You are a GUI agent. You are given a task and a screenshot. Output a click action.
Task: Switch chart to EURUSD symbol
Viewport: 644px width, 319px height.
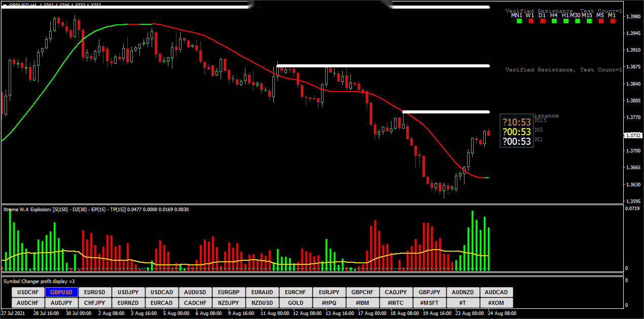coord(95,292)
